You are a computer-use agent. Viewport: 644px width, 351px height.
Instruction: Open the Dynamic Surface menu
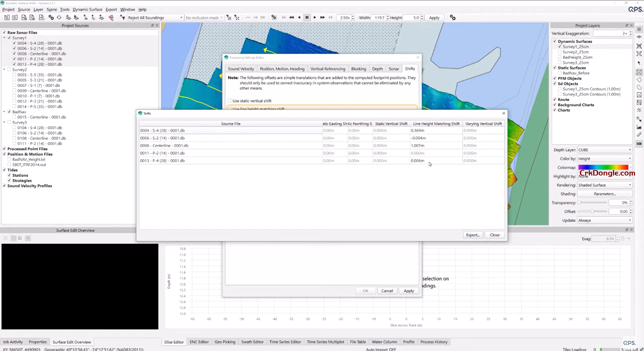[x=87, y=9]
